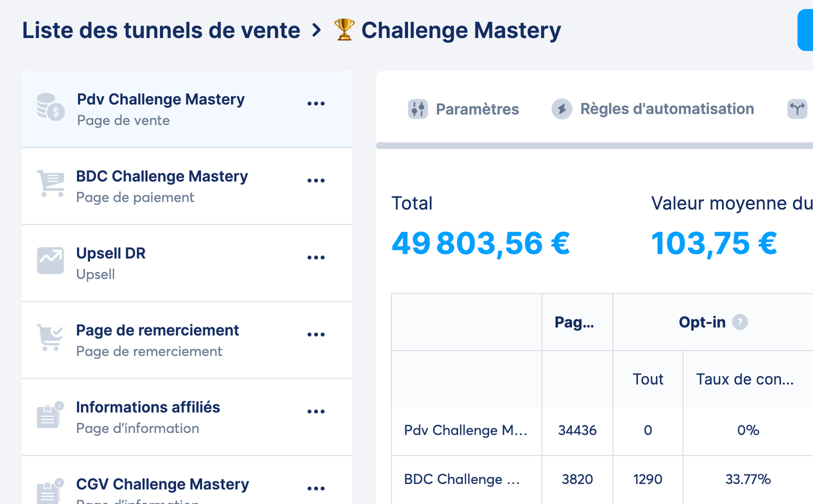Click the lightning bolt automation rules icon
The width and height of the screenshot is (813, 504).
562,109
